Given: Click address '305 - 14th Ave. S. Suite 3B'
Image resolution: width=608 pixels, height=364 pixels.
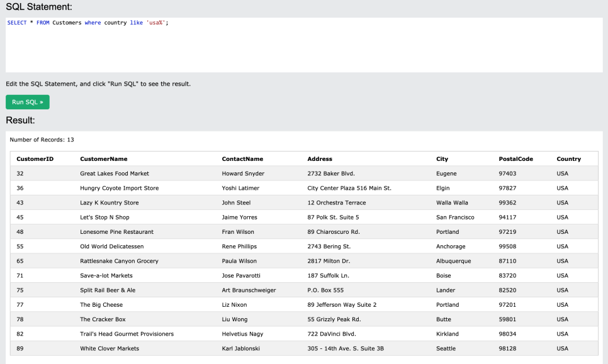Looking at the screenshot, I should tap(346, 348).
